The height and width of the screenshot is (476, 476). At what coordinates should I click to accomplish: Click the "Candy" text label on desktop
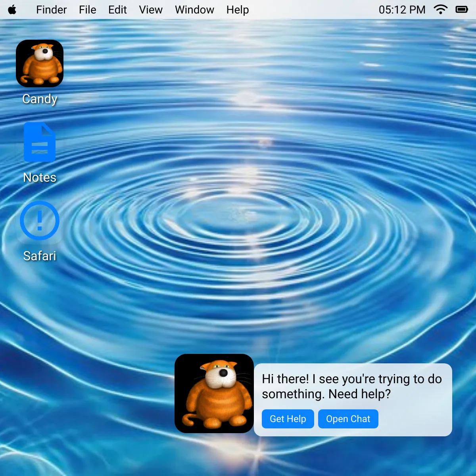pos(40,99)
